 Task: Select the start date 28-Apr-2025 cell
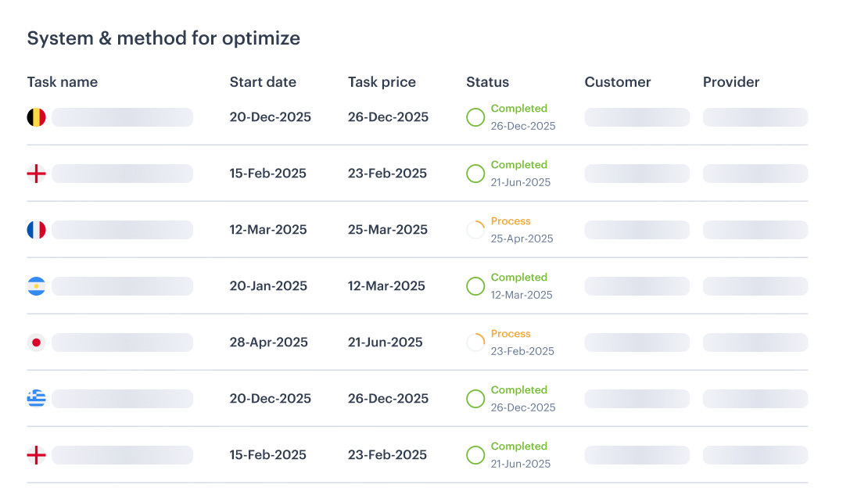pos(269,343)
